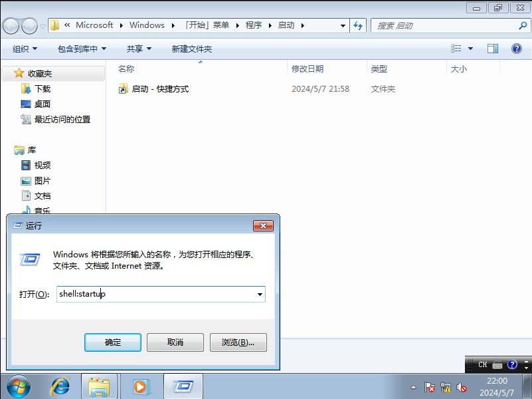532x399 pixels.
Task: Show hidden tray icons arrow
Action: [x=413, y=387]
